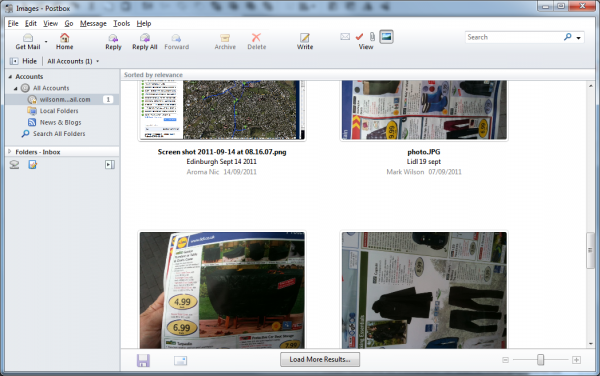Expand the Folders - Inbox section
The width and height of the screenshot is (600, 376).
(x=10, y=152)
